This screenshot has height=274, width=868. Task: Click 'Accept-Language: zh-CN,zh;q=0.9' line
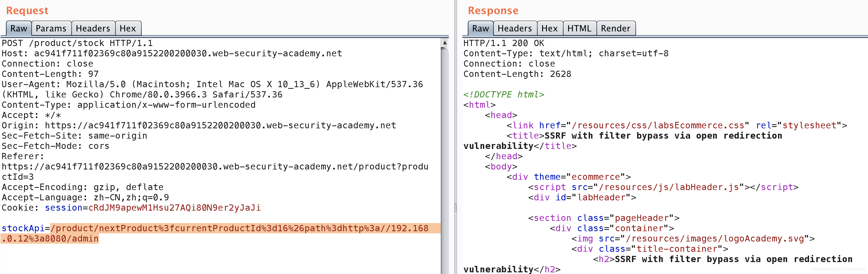[85, 197]
